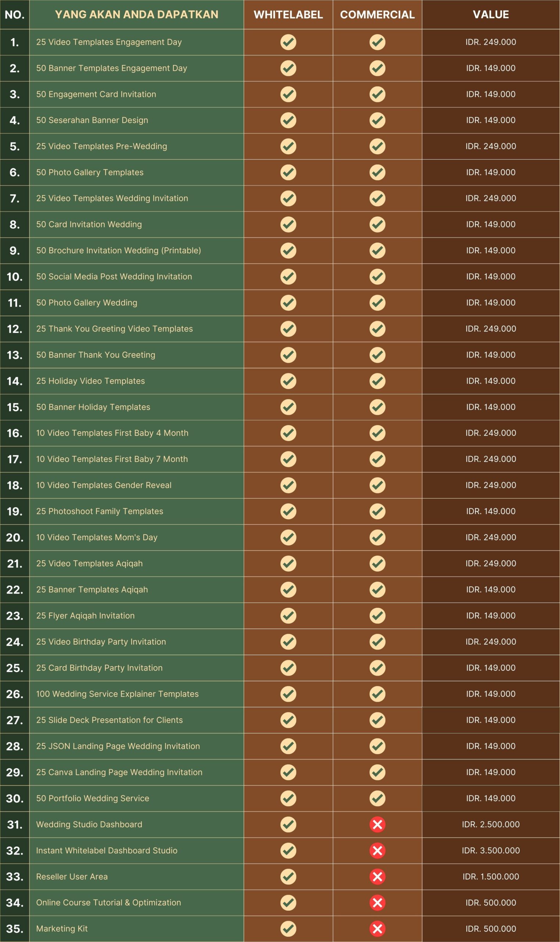Click Whitelabel checkmark for 25 Card Birthday Party Invitation
Image resolution: width=560 pixels, height=942 pixels.
pyautogui.click(x=288, y=668)
